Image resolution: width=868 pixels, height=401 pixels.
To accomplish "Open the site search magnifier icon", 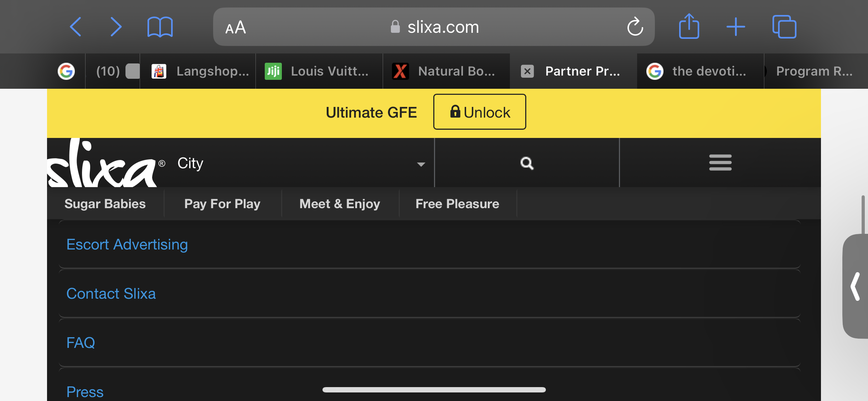I will [x=527, y=163].
